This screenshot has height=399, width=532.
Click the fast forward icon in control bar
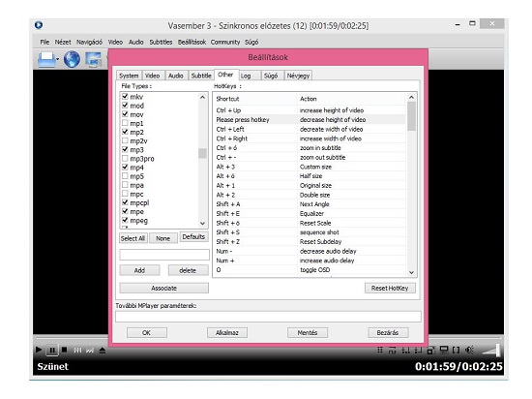[x=90, y=351]
